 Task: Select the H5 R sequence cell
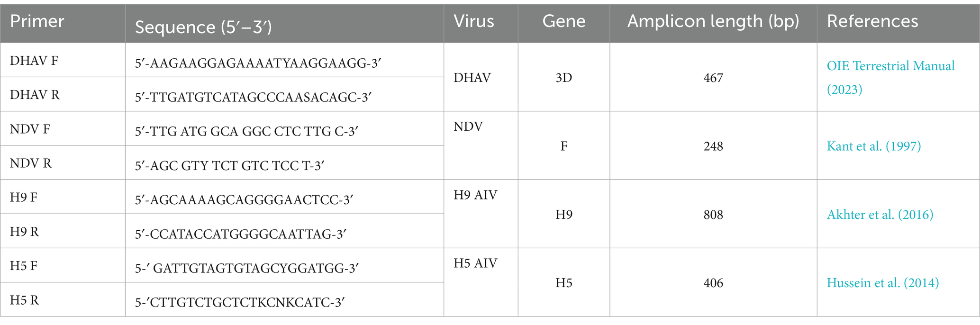[x=284, y=299]
